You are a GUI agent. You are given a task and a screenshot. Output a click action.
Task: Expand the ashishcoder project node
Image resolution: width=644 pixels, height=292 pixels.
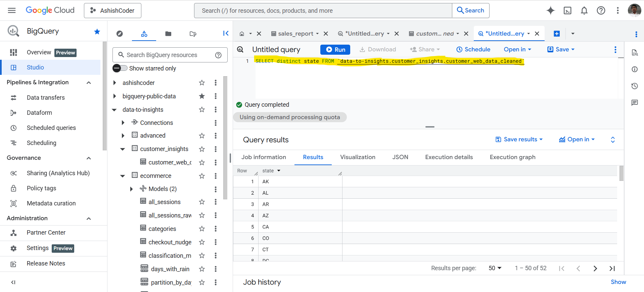click(x=114, y=83)
